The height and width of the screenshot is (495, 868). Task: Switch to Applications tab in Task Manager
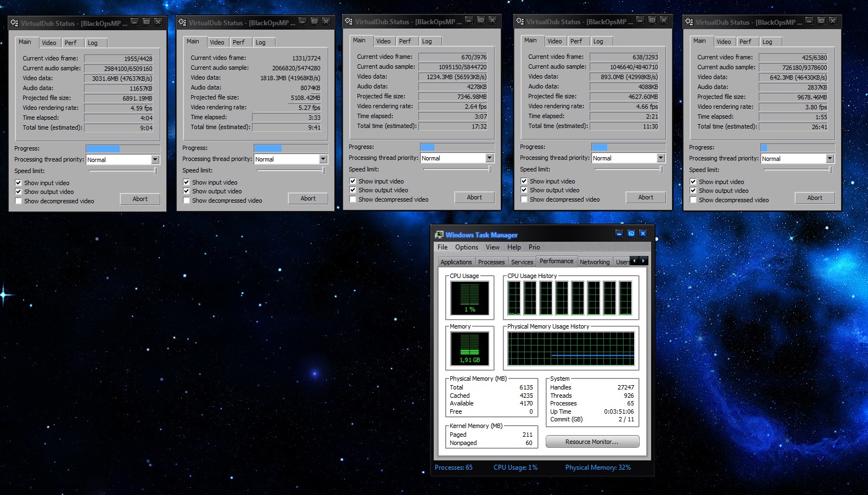point(456,262)
